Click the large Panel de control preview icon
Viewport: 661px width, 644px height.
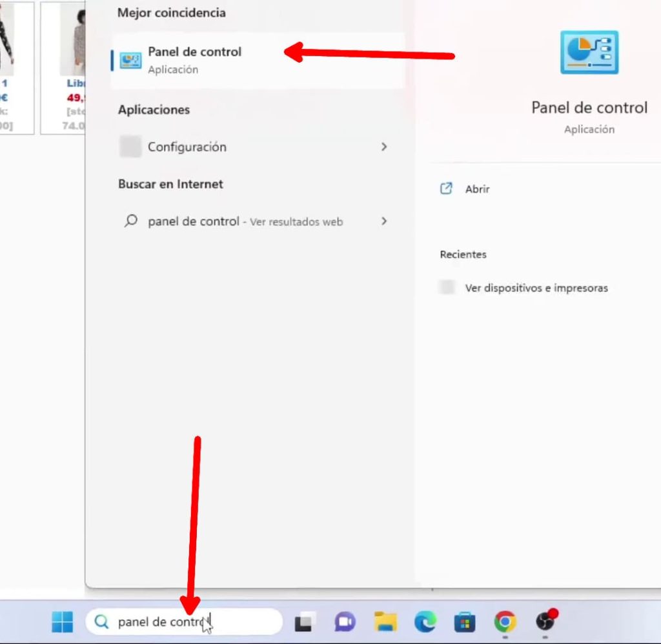tap(589, 52)
